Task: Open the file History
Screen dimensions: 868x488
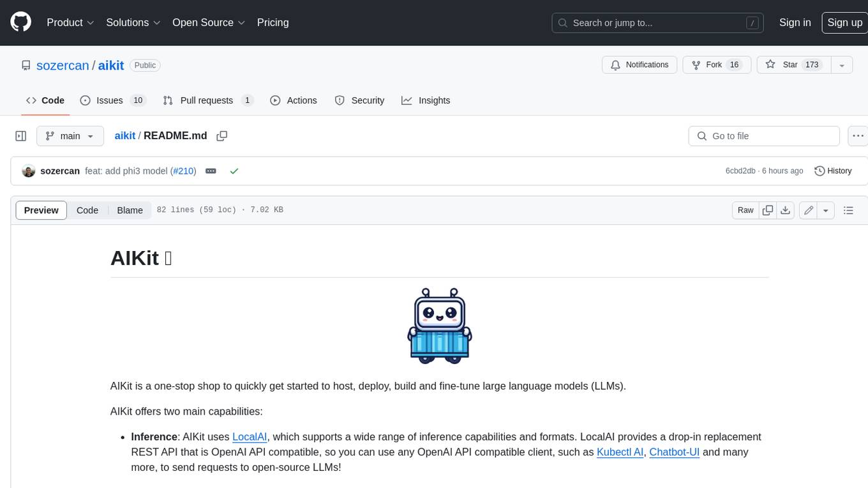Action: pyautogui.click(x=833, y=171)
